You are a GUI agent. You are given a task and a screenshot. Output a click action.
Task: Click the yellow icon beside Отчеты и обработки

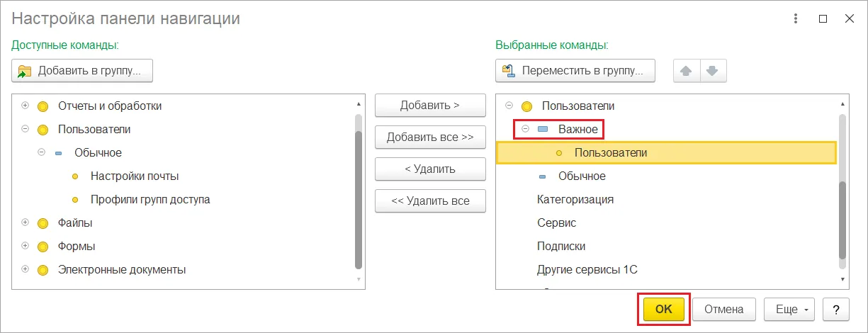[x=43, y=106]
